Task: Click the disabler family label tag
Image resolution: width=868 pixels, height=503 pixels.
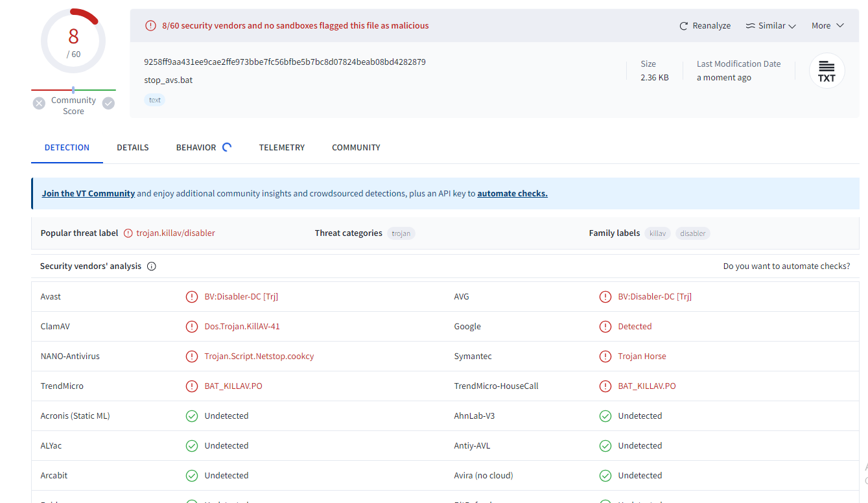Action: click(x=693, y=233)
